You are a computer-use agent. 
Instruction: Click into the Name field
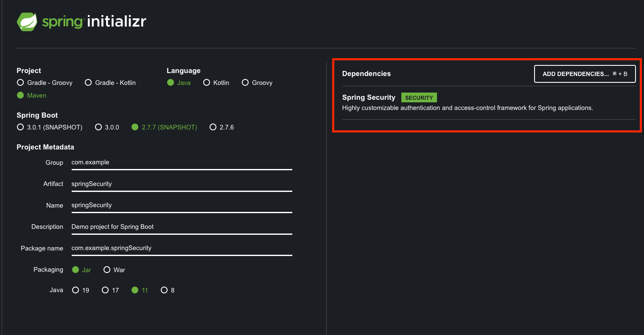tap(182, 205)
